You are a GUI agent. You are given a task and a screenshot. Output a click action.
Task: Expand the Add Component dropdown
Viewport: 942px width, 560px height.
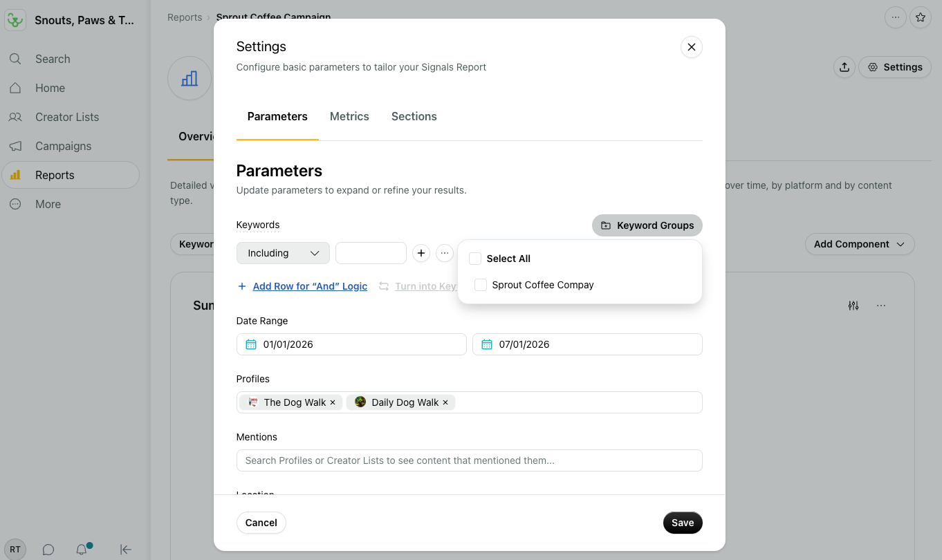pyautogui.click(x=860, y=244)
